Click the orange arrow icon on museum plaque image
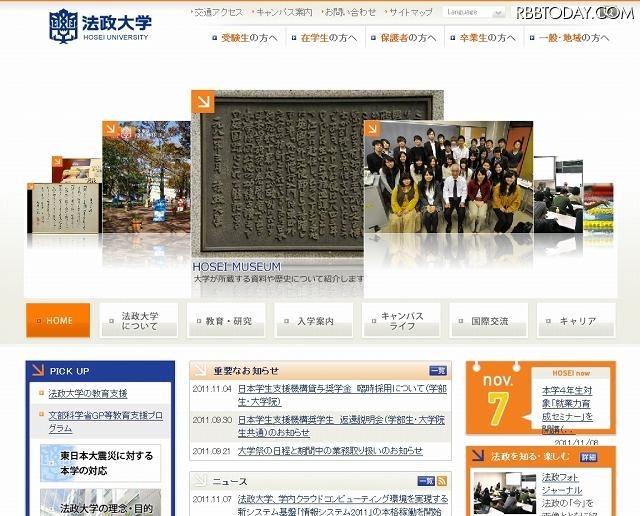The width and height of the screenshot is (640, 516). pos(203,102)
